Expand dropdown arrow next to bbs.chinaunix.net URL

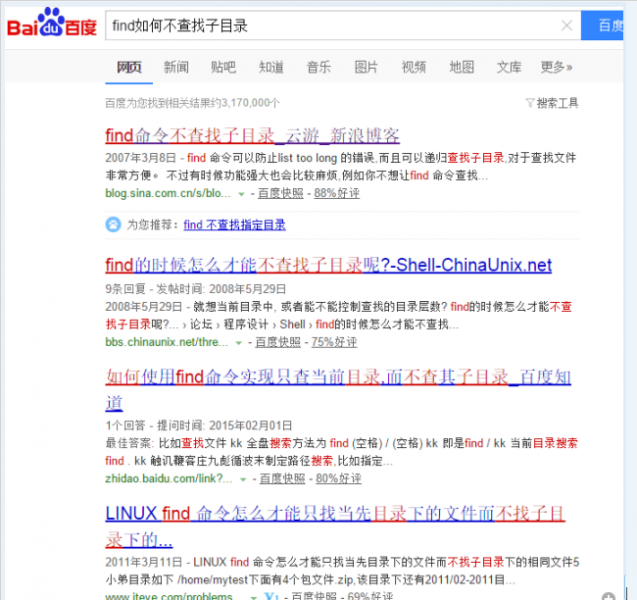pos(239,343)
